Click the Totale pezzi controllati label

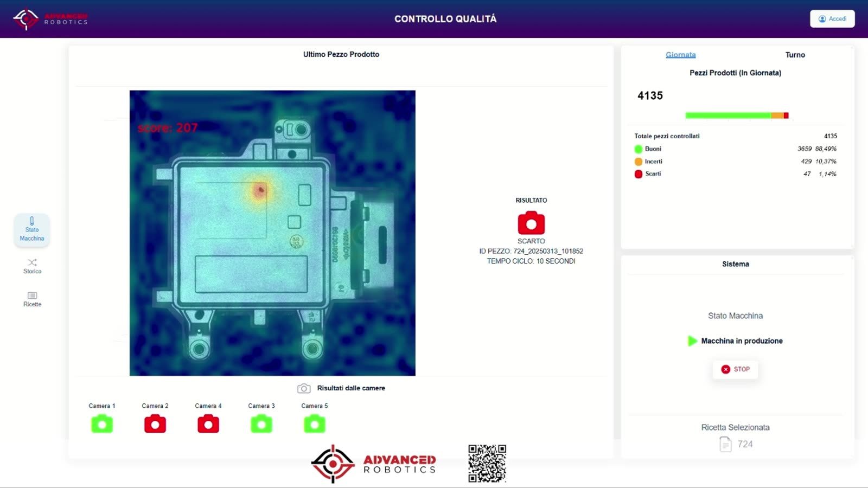tap(667, 136)
